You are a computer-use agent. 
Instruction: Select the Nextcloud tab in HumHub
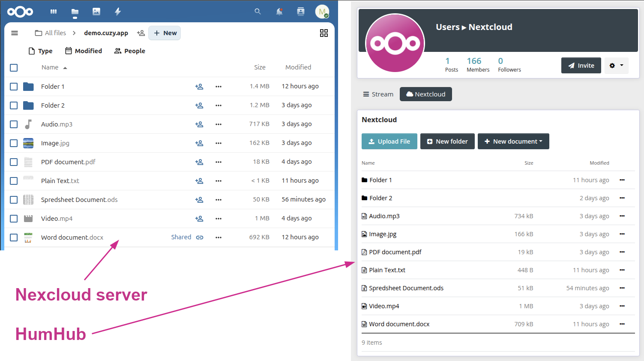pos(425,94)
